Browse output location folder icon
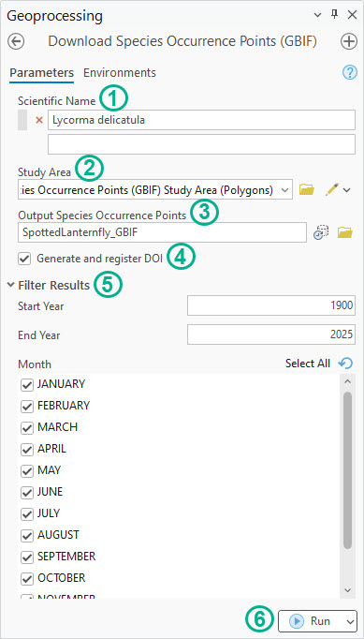 345,232
